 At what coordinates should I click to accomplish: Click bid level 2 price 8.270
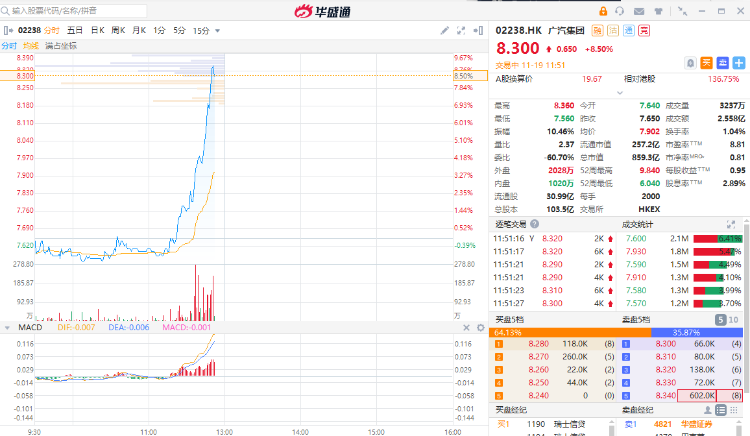tap(539, 357)
